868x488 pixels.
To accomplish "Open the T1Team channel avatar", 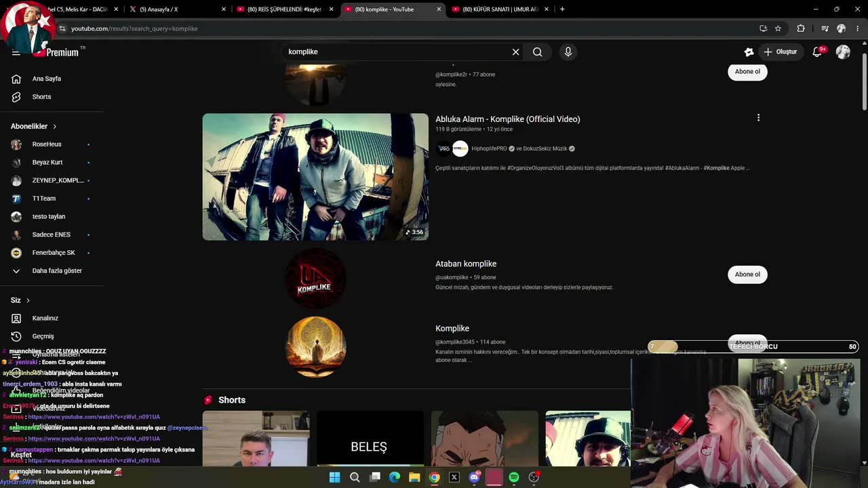I will (16, 199).
